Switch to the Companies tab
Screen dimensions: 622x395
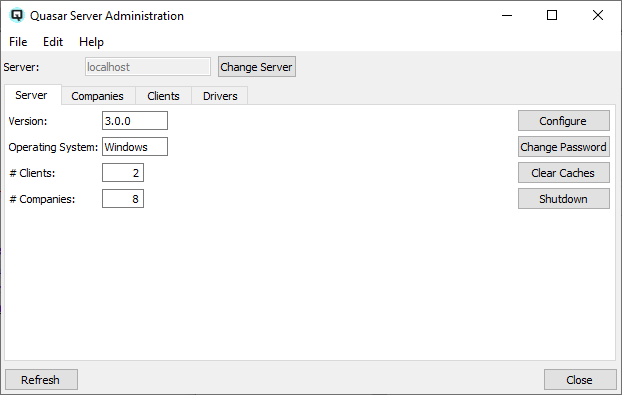click(98, 96)
